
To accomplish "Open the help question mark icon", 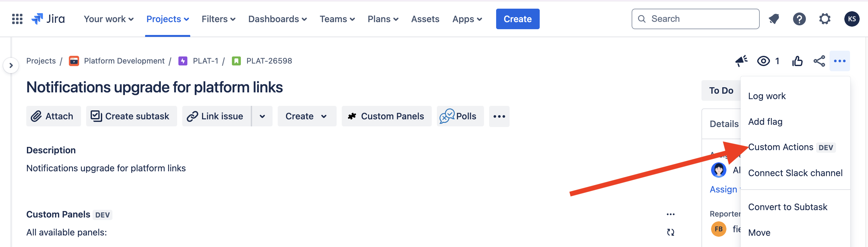I will [x=799, y=19].
